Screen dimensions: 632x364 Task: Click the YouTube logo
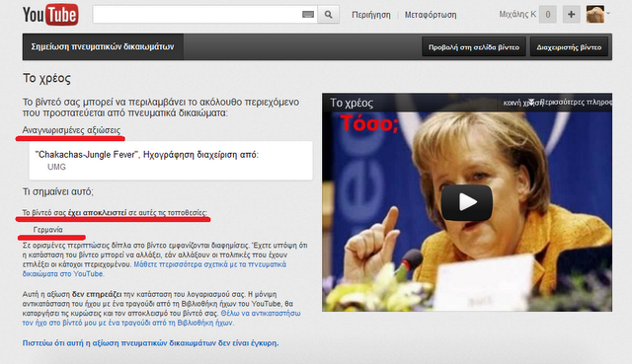[50, 15]
